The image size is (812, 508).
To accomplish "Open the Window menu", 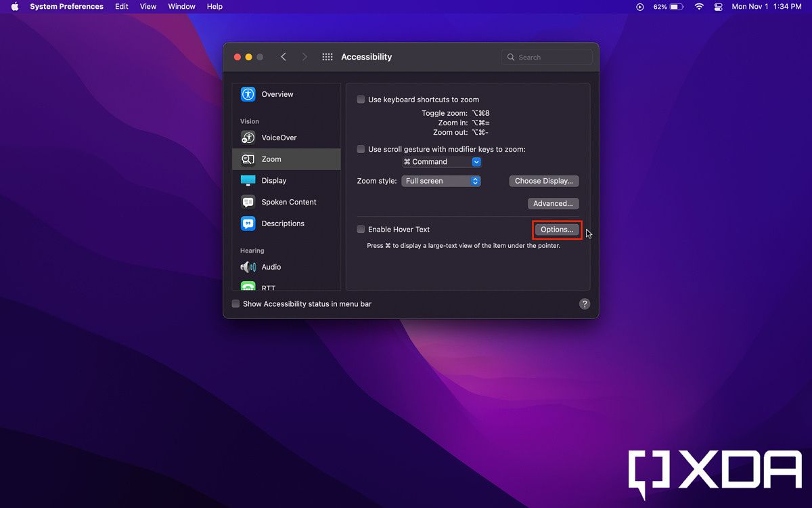I will (181, 6).
